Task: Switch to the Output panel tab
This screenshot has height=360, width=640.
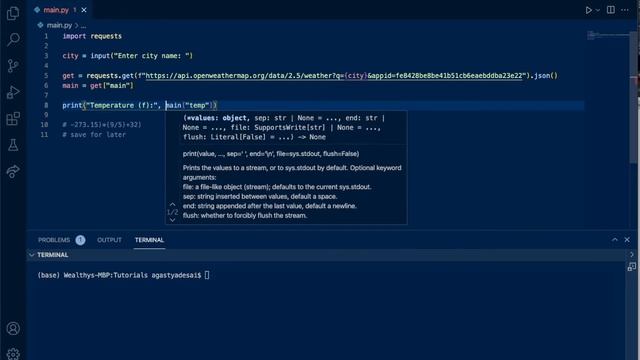Action: pyautogui.click(x=109, y=240)
